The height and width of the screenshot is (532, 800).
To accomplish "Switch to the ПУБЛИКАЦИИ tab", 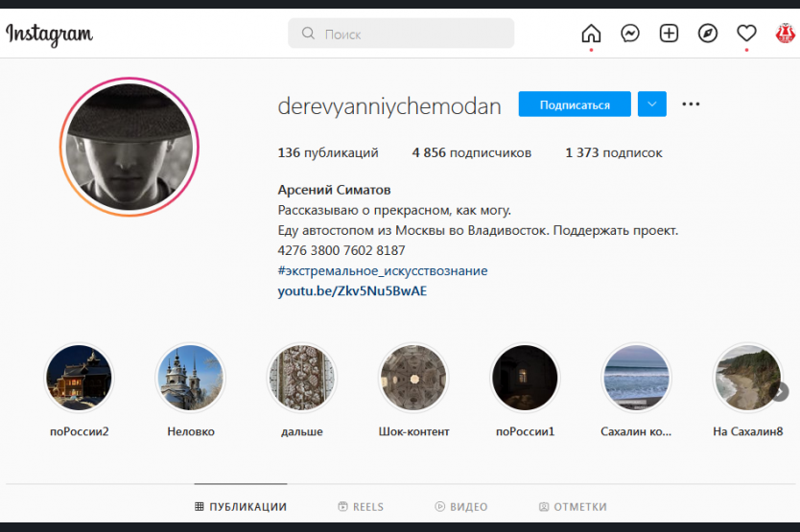I will [x=241, y=506].
